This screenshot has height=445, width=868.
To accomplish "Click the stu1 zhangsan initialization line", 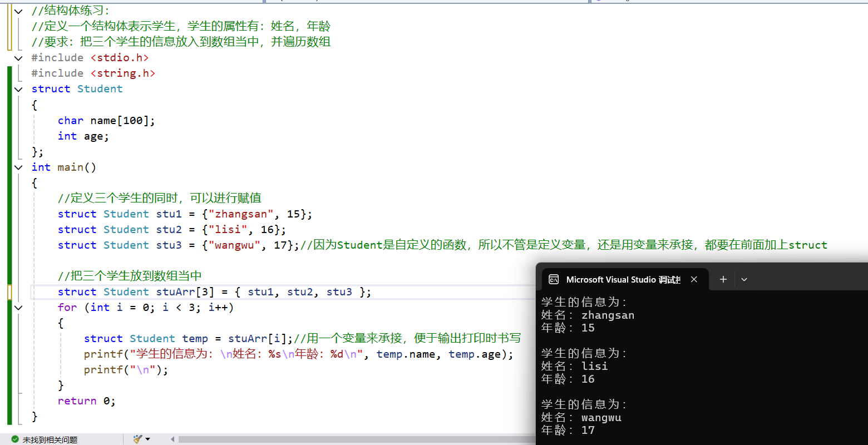I will 185,214.
